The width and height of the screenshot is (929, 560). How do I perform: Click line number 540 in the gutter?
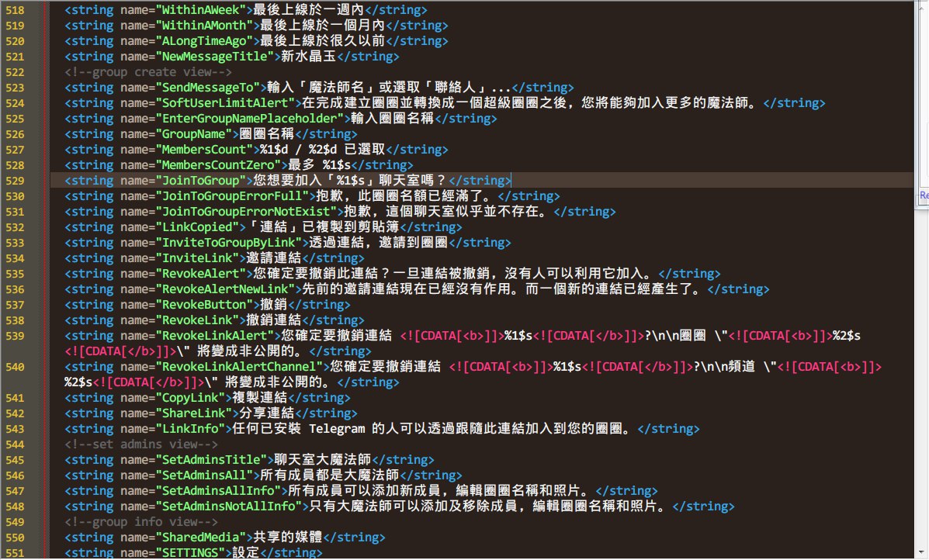[15, 366]
